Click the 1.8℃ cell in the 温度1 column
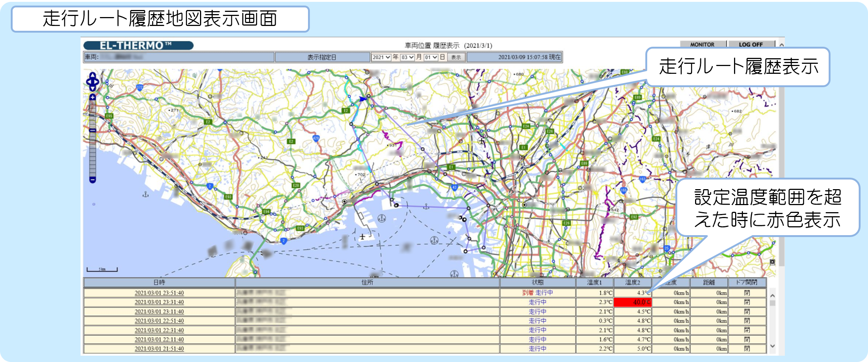The image size is (868, 362). [595, 293]
